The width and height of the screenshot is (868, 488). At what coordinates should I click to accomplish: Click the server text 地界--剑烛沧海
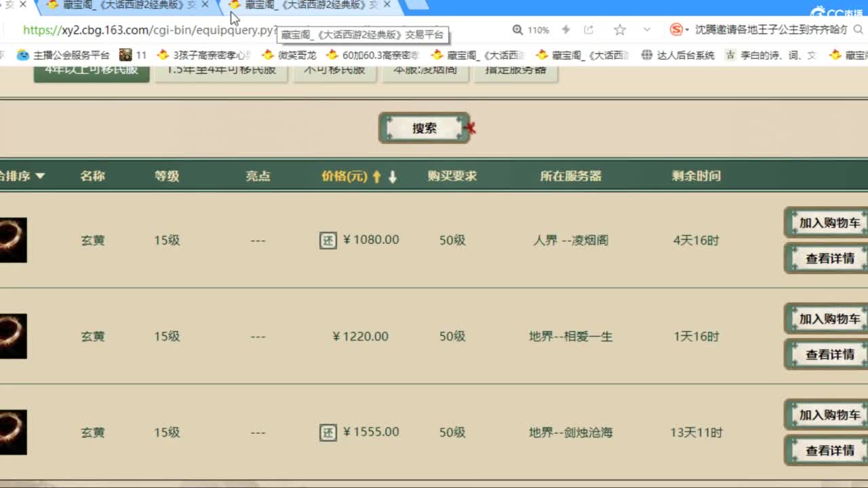[571, 432]
